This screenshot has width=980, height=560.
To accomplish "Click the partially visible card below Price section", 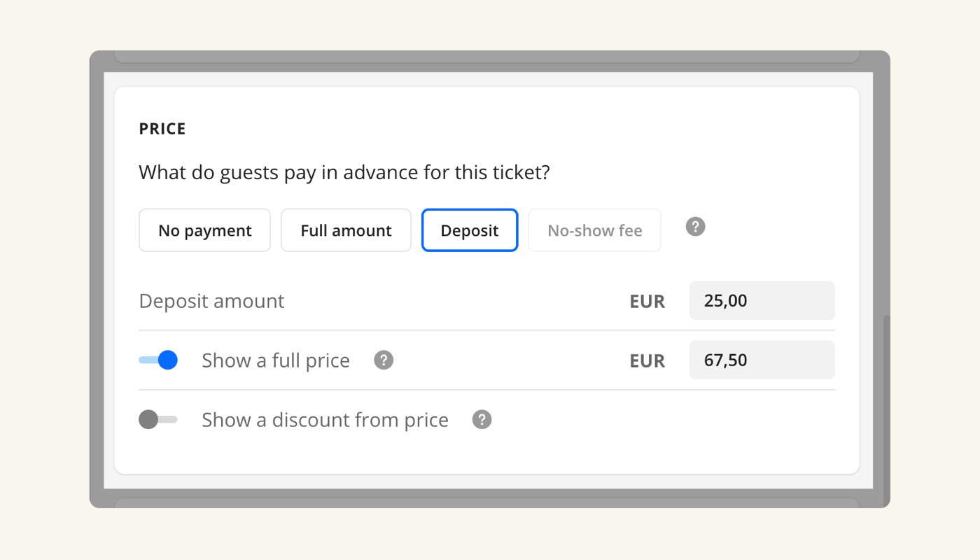I will [486, 503].
